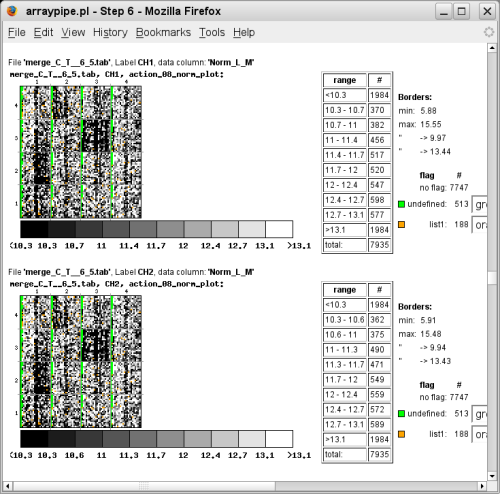Click the green undefined flag swatch for CH1

402,204
